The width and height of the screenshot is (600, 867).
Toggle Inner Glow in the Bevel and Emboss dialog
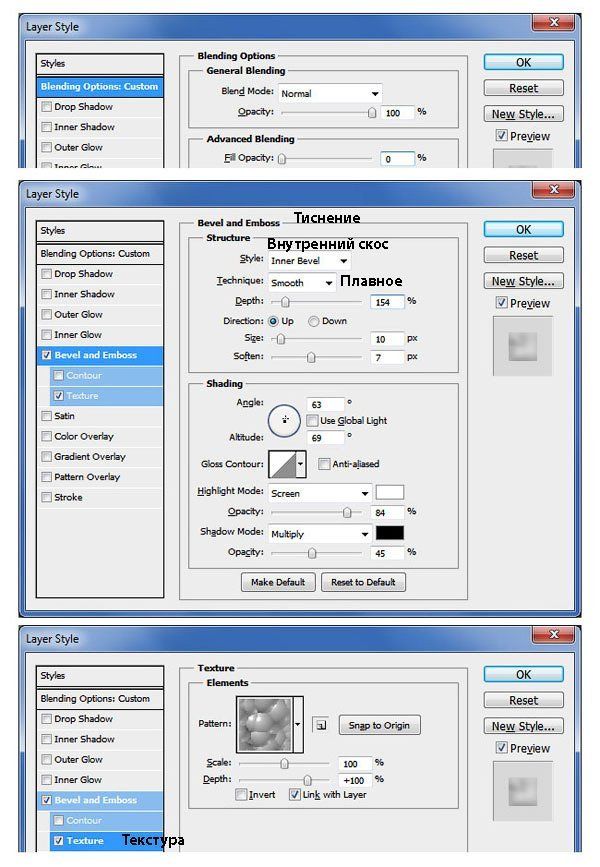click(47, 335)
